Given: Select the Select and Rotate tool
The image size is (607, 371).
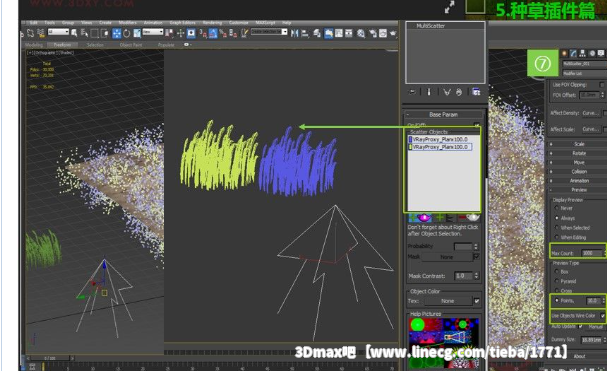Looking at the screenshot, I should (x=127, y=33).
